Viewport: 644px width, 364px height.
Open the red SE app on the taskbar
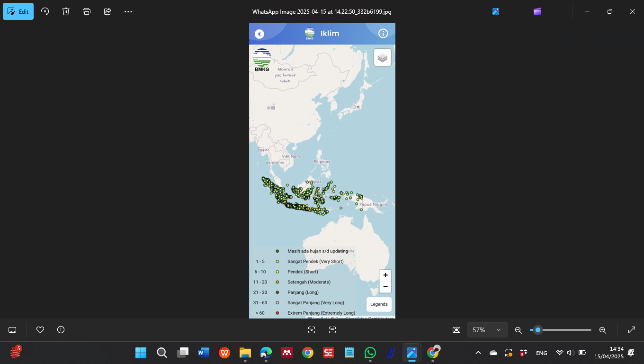(328, 353)
